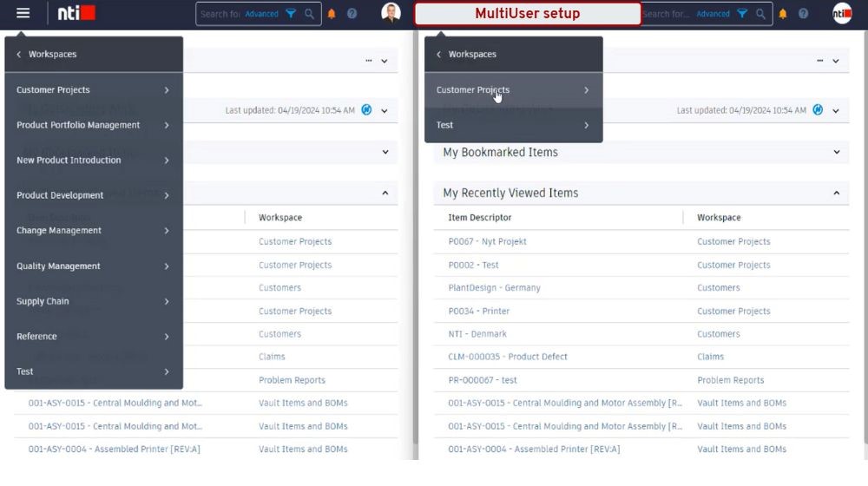Expand top dashboard chevron in left window
The image size is (868, 486).
click(385, 61)
